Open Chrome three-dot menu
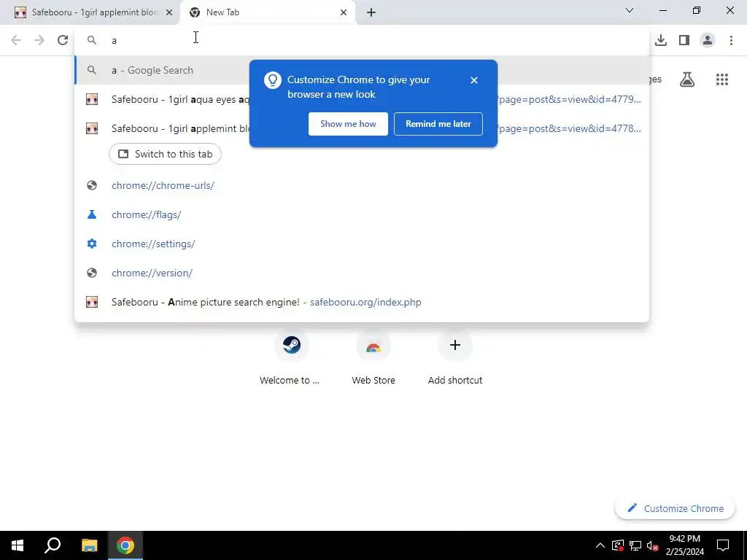 pos(731,40)
